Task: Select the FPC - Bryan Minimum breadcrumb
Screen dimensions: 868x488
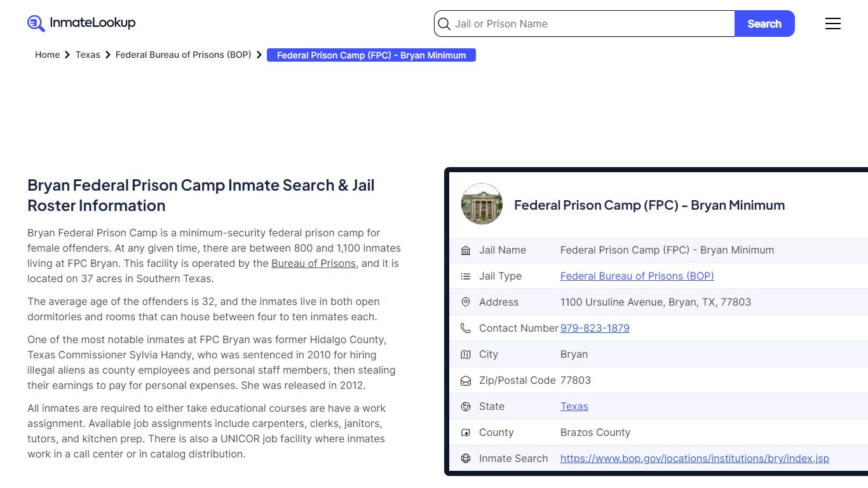Action: (x=371, y=55)
